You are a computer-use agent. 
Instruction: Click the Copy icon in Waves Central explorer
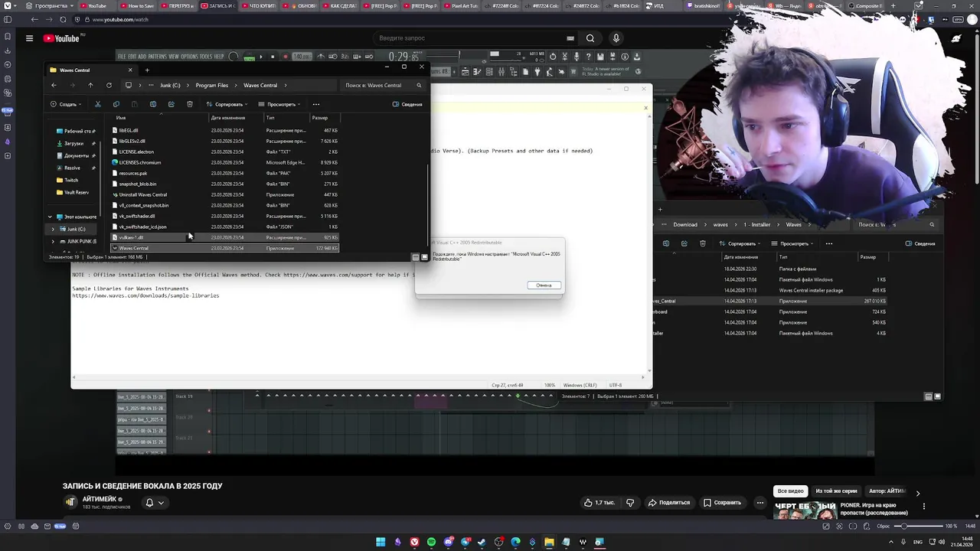(116, 104)
